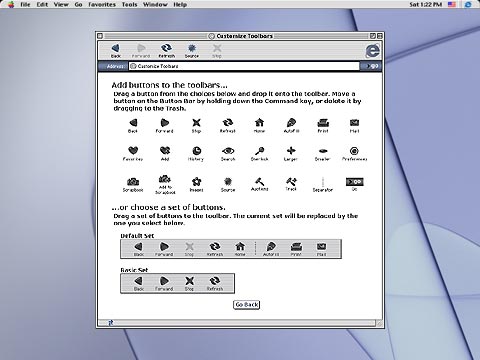Viewport: 480px width, 360px height.
Task: Click the Go Back button
Action: pyautogui.click(x=246, y=304)
